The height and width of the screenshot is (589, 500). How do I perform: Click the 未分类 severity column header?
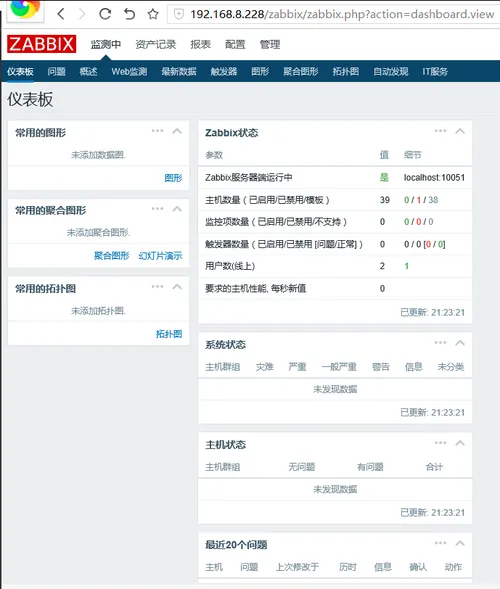click(451, 367)
